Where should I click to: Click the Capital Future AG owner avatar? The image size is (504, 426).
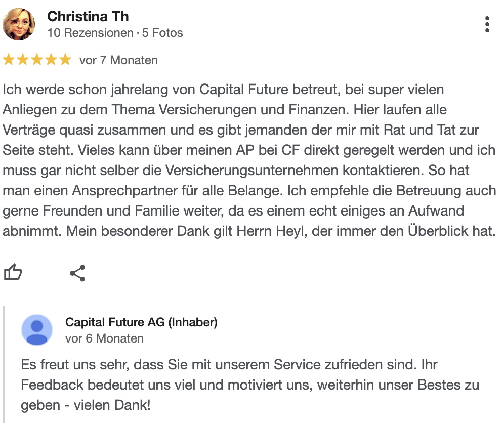37,330
